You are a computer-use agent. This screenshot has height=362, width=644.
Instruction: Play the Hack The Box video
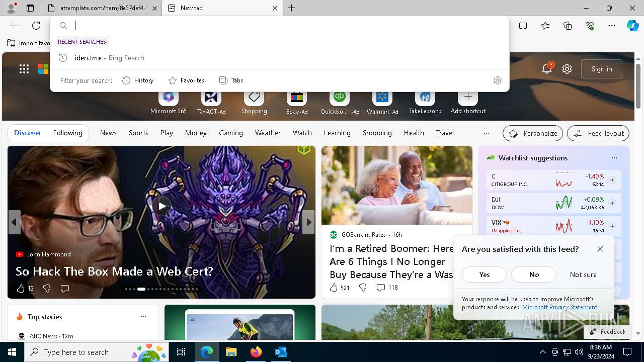(162, 206)
